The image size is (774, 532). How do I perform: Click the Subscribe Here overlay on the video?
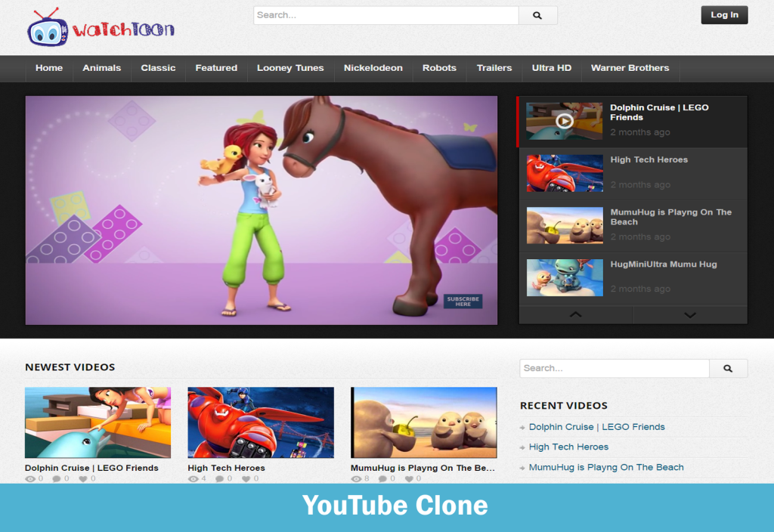pos(463,302)
